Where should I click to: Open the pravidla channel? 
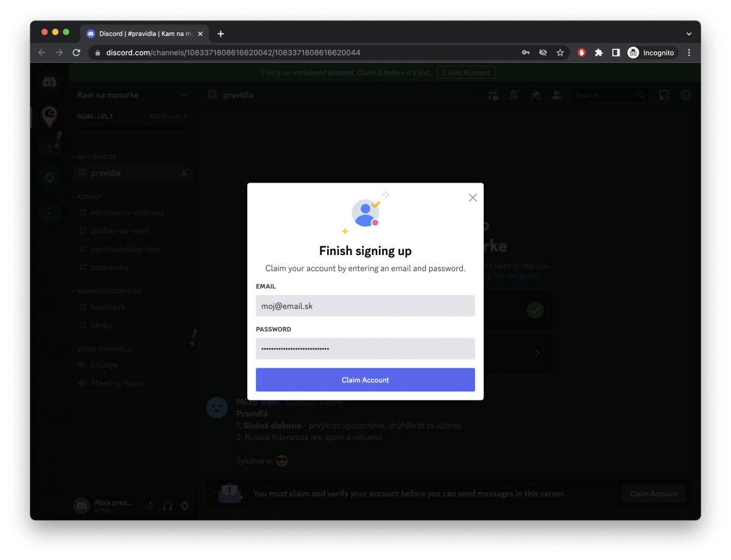(x=132, y=173)
